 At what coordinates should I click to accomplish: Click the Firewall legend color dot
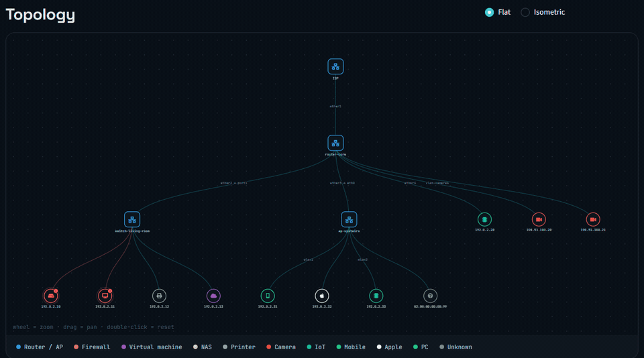pos(76,347)
